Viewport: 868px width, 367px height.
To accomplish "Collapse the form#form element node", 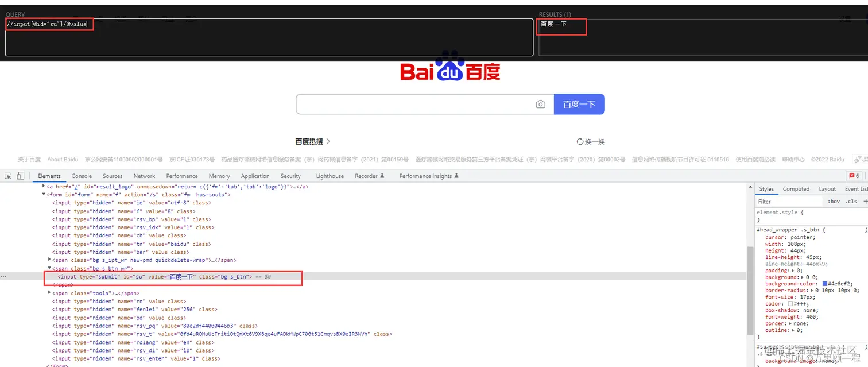I will [x=44, y=194].
